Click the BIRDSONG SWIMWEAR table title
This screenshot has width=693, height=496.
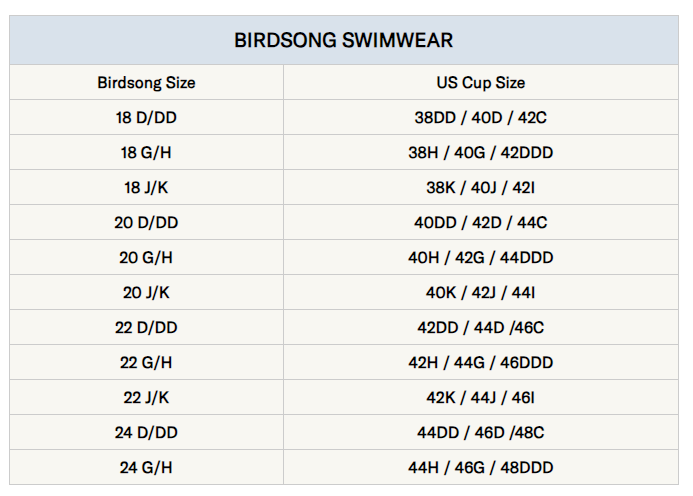point(343,40)
